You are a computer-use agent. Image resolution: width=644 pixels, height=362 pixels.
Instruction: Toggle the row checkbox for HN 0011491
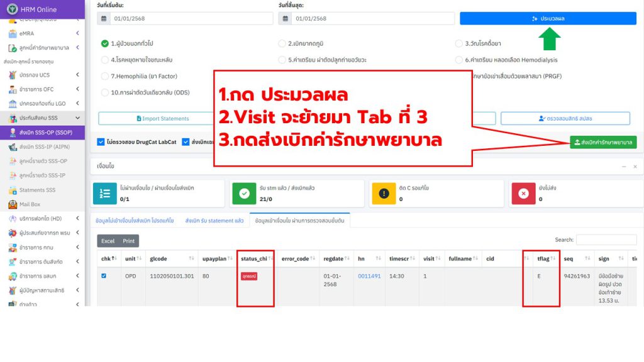104,276
